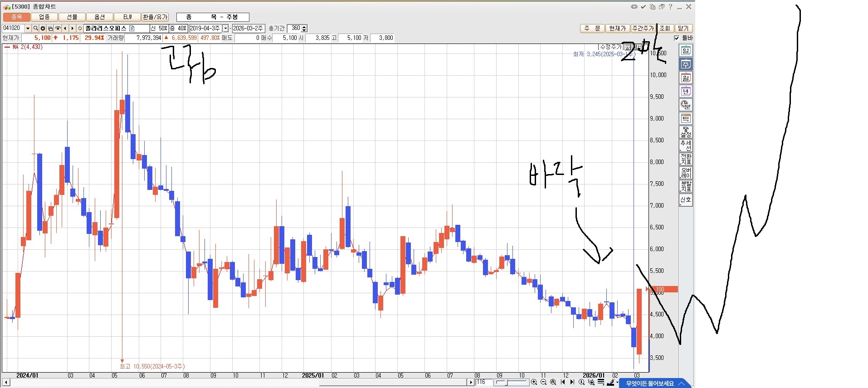Switch to daily chart (일) icon
Viewport: 868px width, 388px height.
[x=685, y=51]
